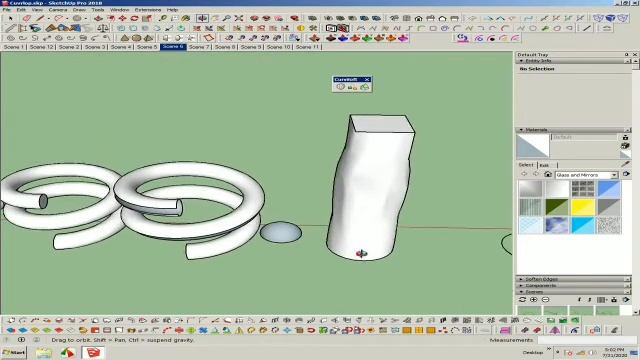Click the default tray scrollbar down arrow
Viewport: 640px width, 360px height.
coord(636,312)
